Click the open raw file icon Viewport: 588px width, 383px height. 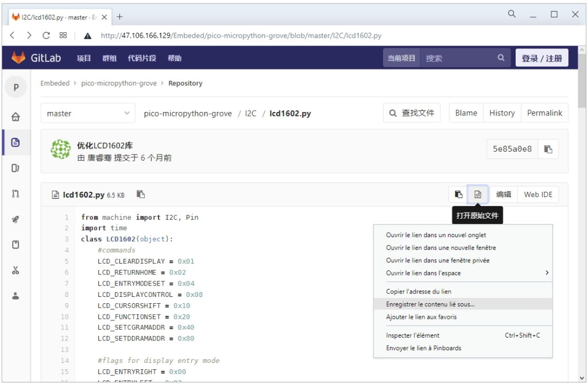point(477,195)
